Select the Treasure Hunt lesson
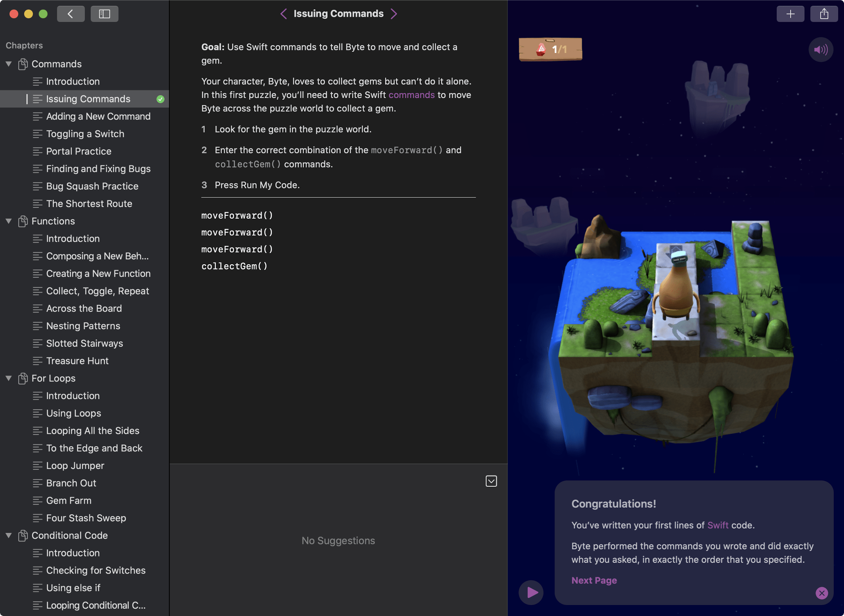844x616 pixels. coord(77,360)
